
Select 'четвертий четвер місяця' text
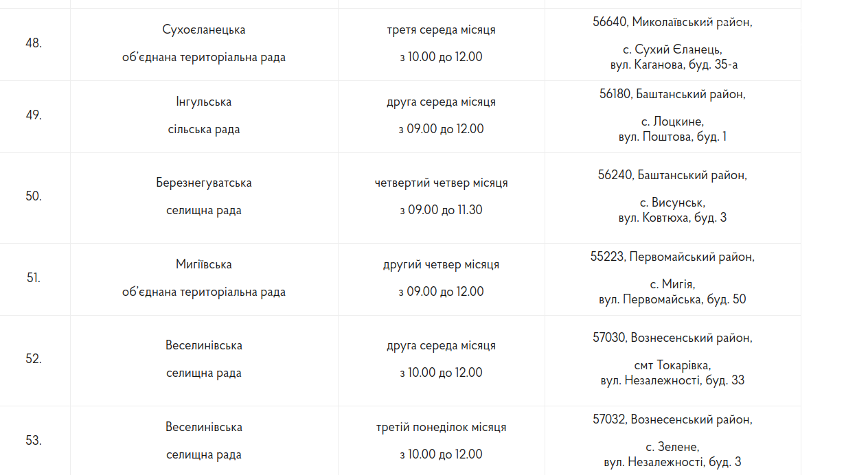point(441,183)
